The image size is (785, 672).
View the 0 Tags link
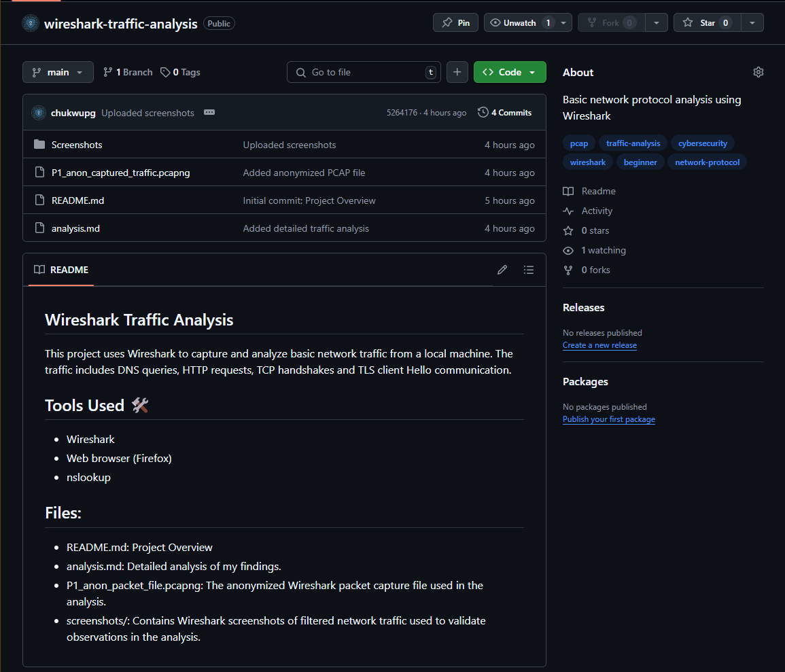[x=180, y=72]
